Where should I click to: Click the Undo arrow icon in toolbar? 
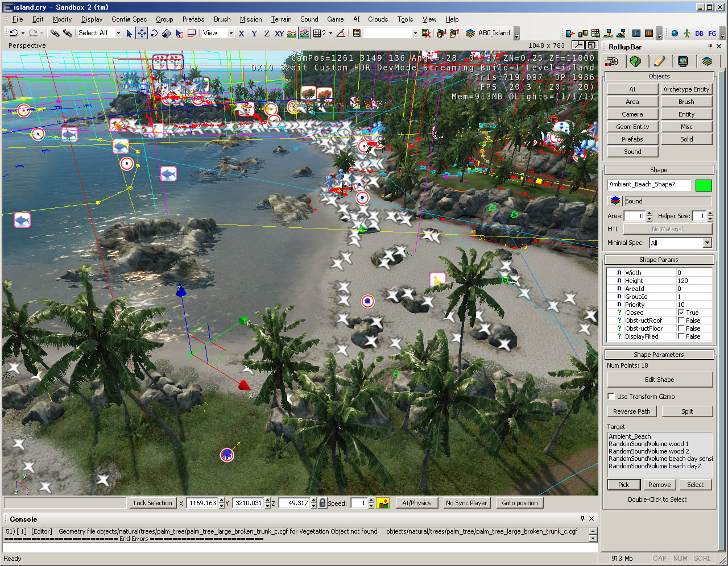click(x=14, y=34)
